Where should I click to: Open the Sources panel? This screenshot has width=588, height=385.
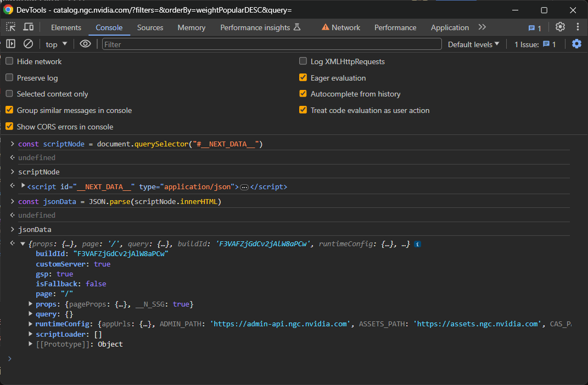pos(150,27)
